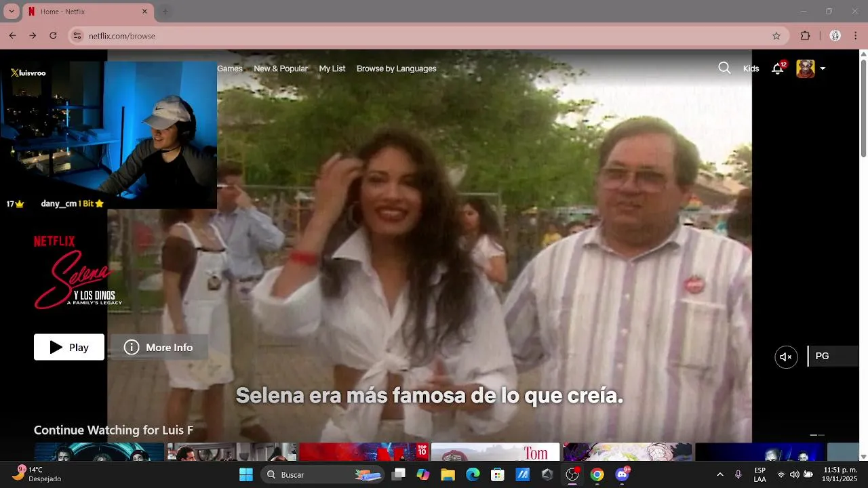The image size is (868, 488).
Task: Open the Chrome profile icon
Action: pyautogui.click(x=835, y=36)
